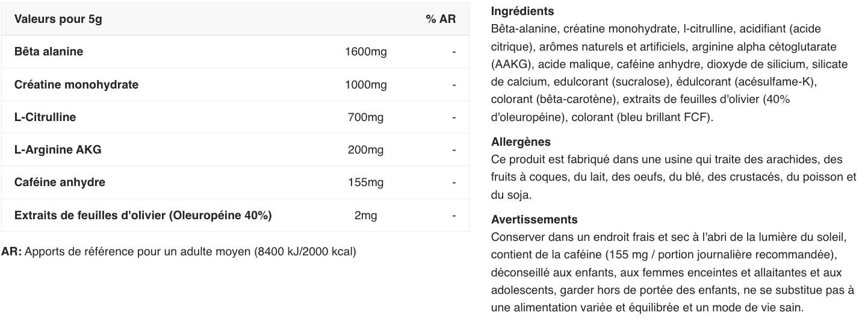The image size is (868, 324).
Task: Select the "Caféine anhydre" row label
Action: 60,182
